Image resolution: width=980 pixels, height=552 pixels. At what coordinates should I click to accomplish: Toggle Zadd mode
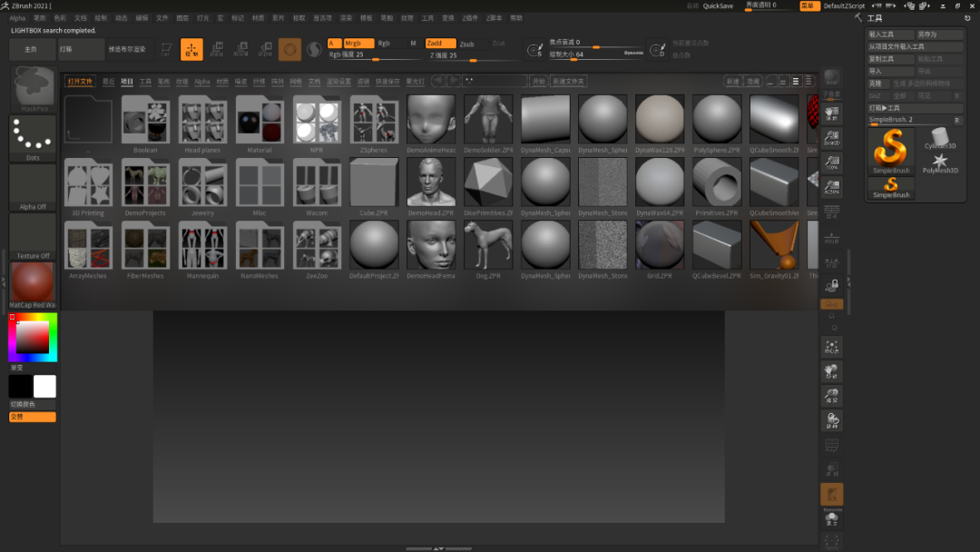point(440,44)
